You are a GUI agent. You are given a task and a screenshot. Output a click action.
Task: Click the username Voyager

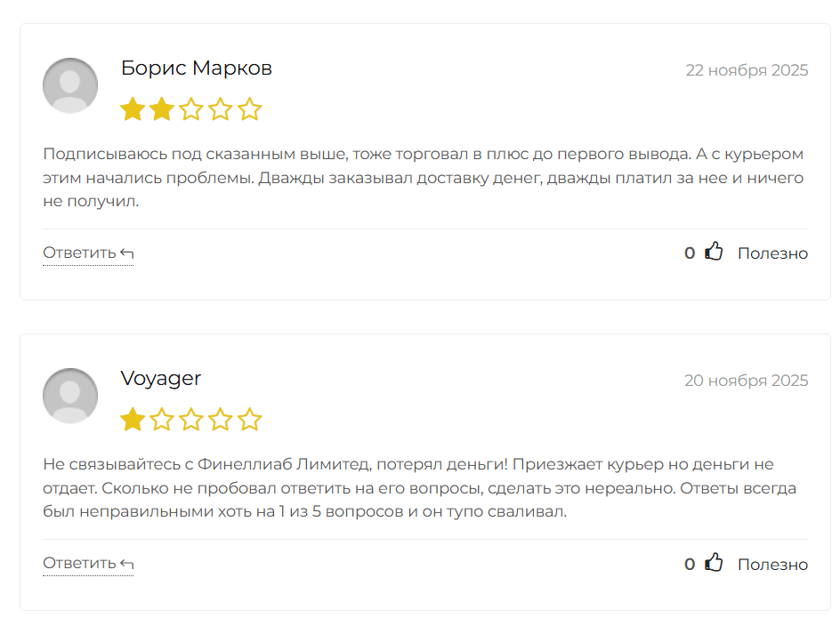(161, 378)
